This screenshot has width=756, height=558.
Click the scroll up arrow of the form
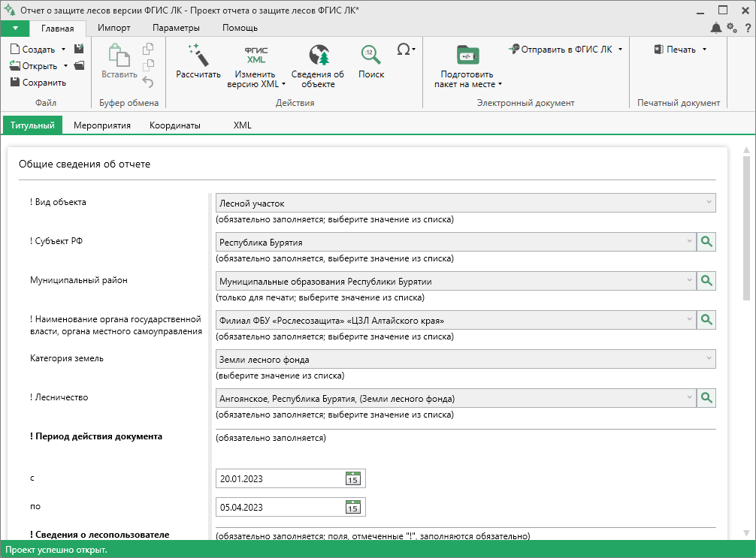pyautogui.click(x=746, y=150)
